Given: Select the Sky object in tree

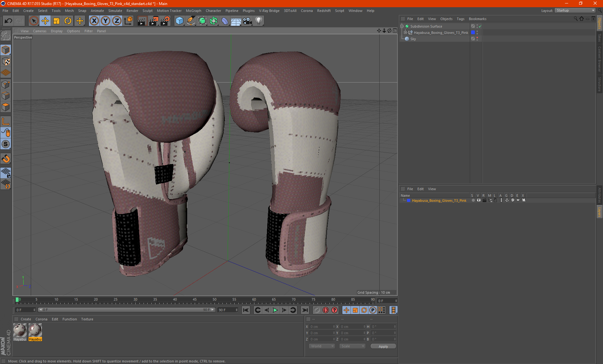Looking at the screenshot, I should (413, 39).
